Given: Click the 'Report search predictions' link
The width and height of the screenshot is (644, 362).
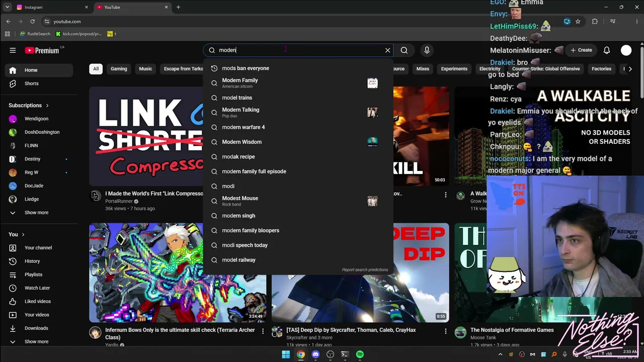Looking at the screenshot, I should (365, 270).
